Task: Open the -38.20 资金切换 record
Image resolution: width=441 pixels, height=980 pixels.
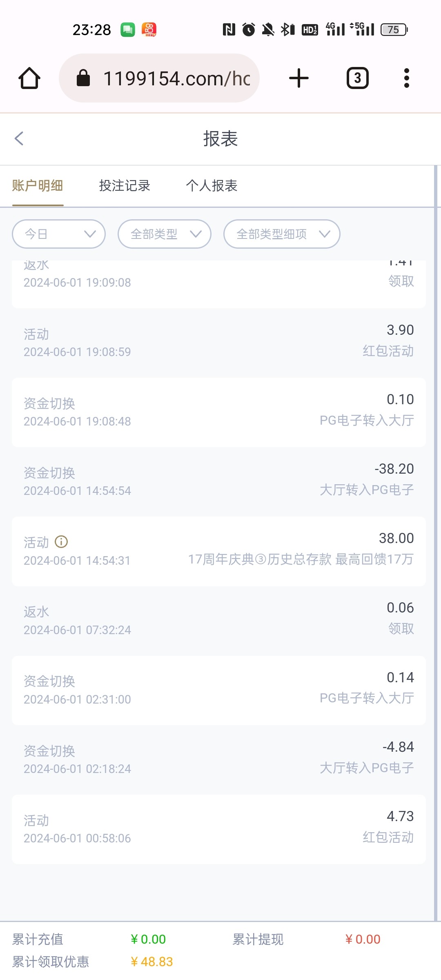Action: pos(219,482)
